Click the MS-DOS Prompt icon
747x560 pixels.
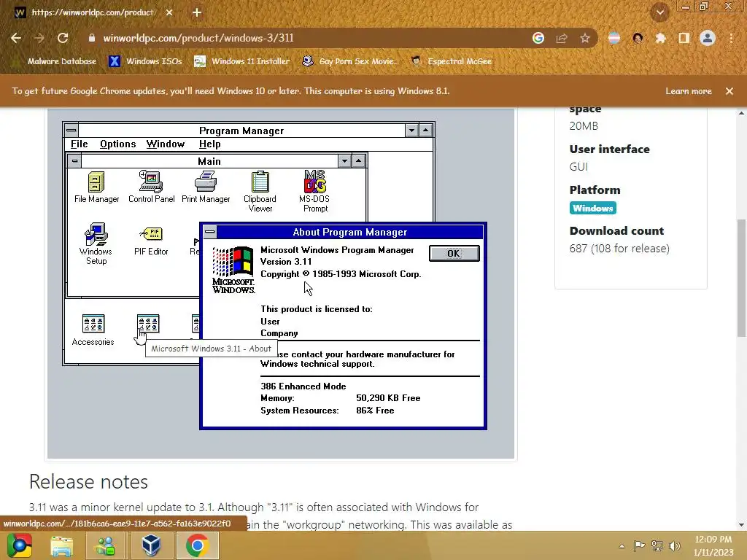point(315,191)
